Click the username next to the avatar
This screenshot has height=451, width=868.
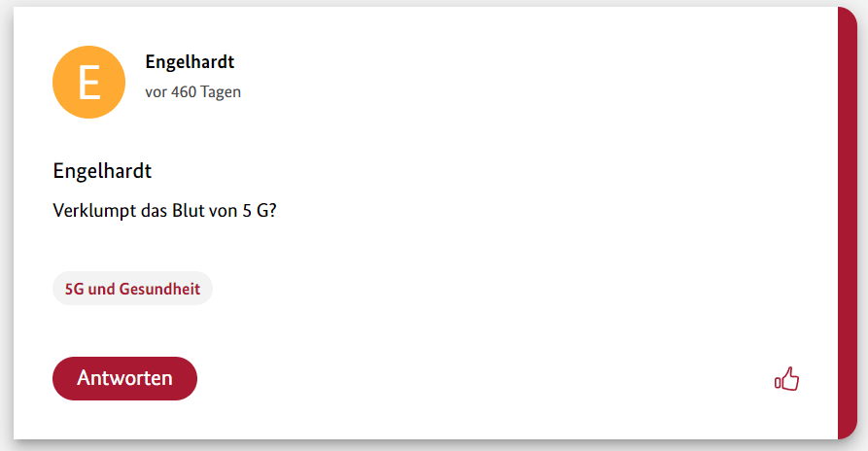tap(190, 62)
